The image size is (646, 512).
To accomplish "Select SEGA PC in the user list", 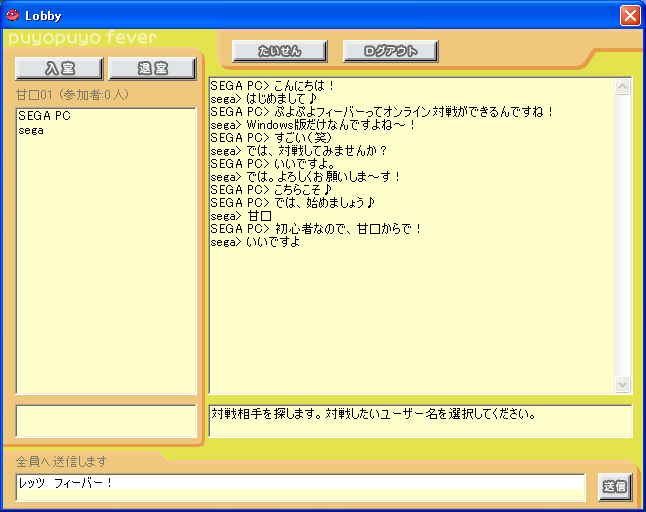I will pyautogui.click(x=44, y=117).
